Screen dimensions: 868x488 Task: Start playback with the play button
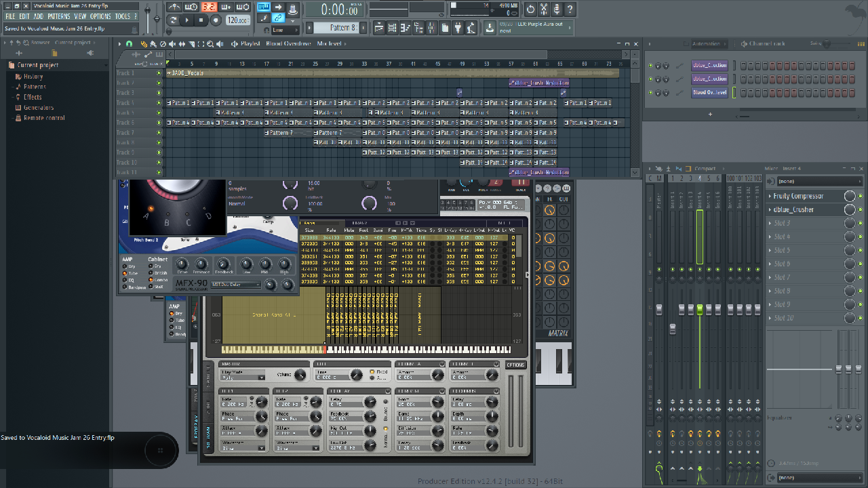coord(188,20)
